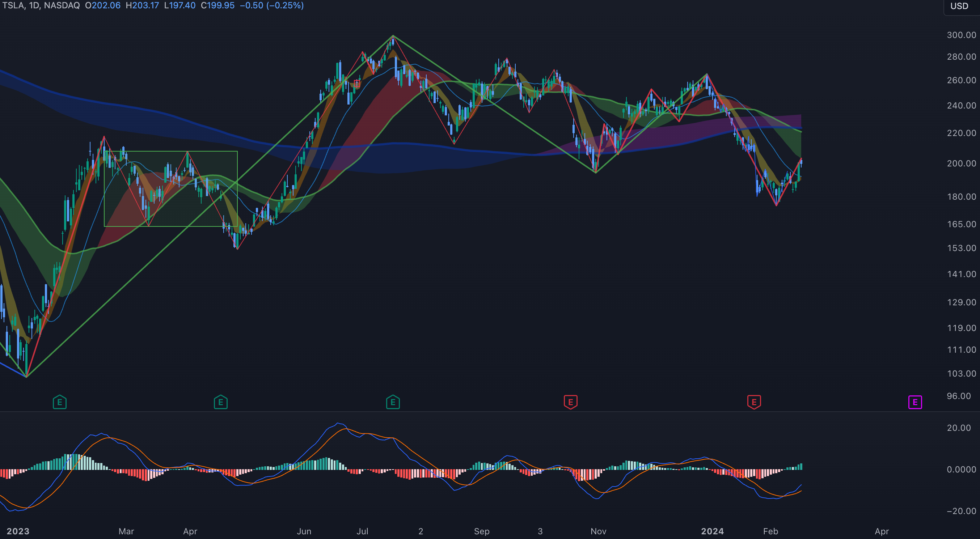Click green earnings marker just after Jul
The height and width of the screenshot is (539, 980).
point(393,402)
